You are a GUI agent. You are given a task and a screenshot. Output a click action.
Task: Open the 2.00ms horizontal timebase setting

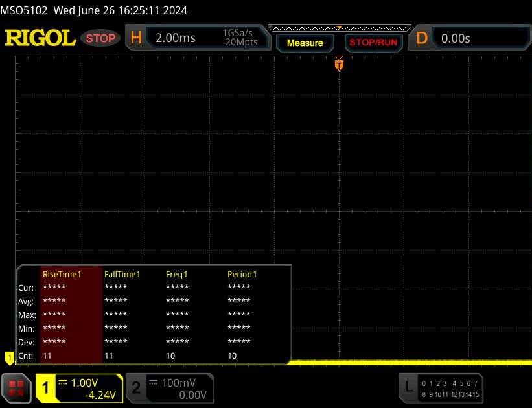(176, 38)
